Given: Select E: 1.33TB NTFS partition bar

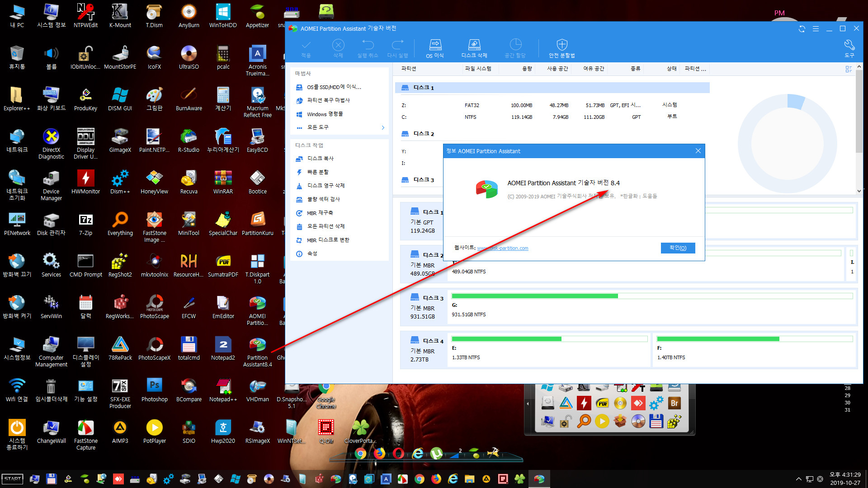Looking at the screenshot, I should coord(549,350).
